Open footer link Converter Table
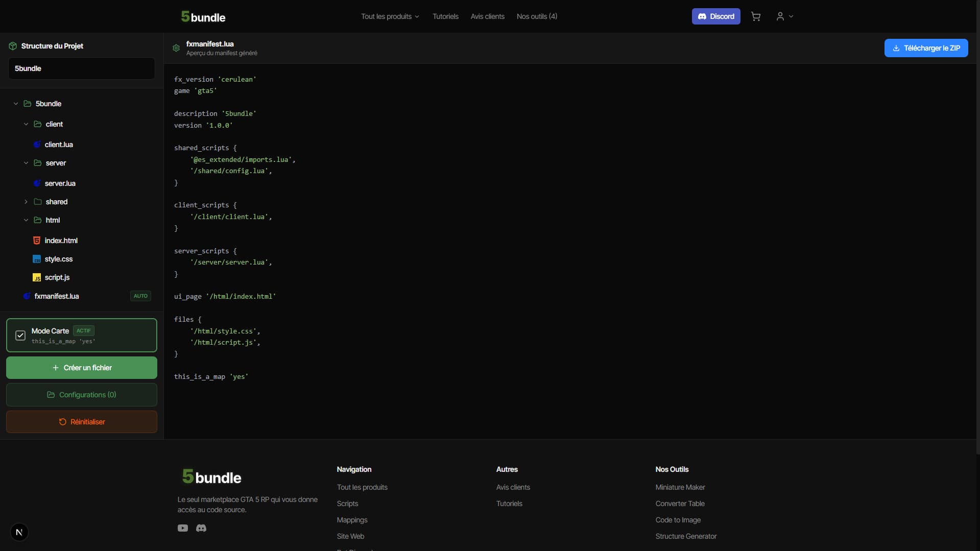 coord(680,504)
